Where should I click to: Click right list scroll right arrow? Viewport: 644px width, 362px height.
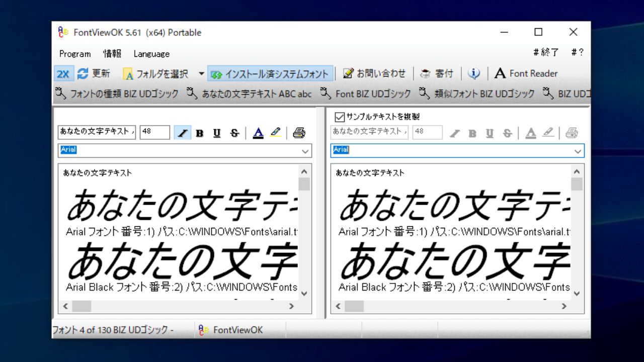pyautogui.click(x=564, y=306)
